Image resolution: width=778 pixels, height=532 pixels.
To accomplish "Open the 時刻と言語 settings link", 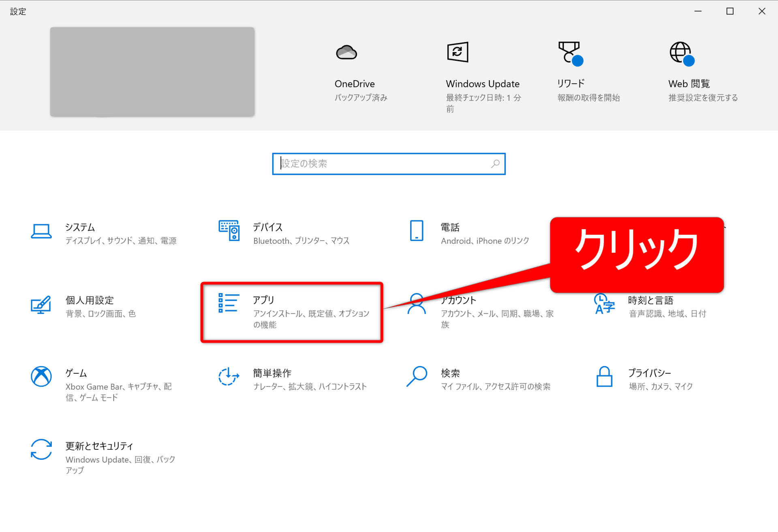I will coord(650,300).
